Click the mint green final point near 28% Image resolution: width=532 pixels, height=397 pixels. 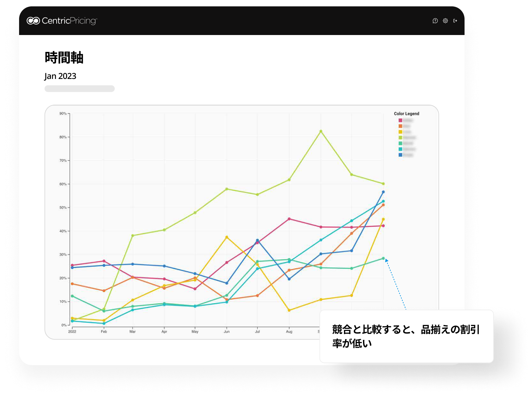tap(383, 259)
